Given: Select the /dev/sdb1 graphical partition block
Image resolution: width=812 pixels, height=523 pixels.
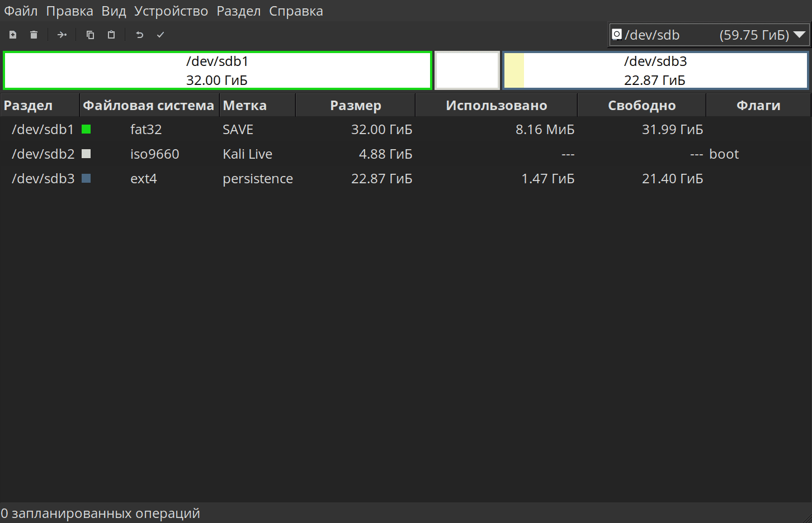Looking at the screenshot, I should 218,70.
